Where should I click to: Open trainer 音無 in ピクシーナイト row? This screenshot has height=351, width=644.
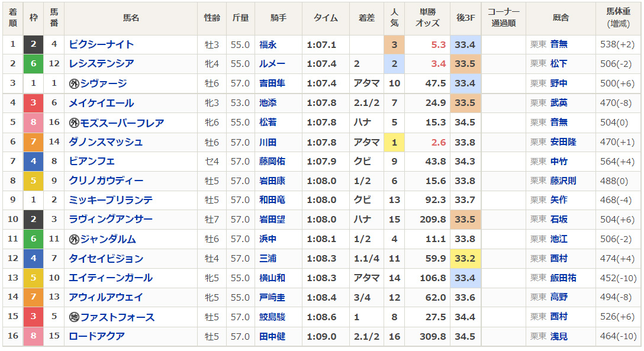tap(559, 44)
